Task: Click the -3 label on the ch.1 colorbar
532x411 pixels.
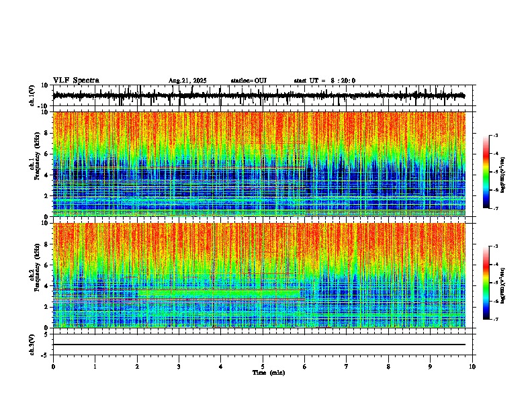Action: pos(496,135)
